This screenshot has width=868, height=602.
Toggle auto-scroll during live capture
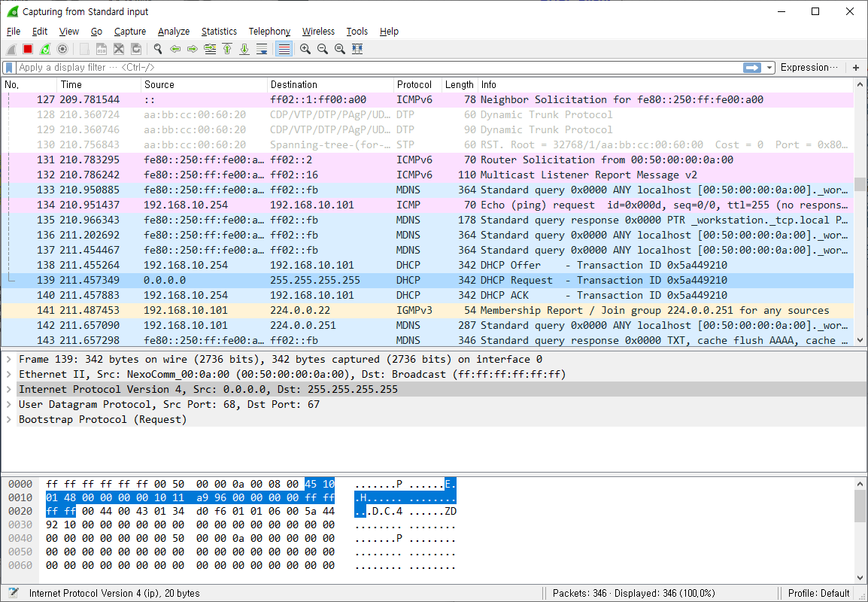(262, 50)
